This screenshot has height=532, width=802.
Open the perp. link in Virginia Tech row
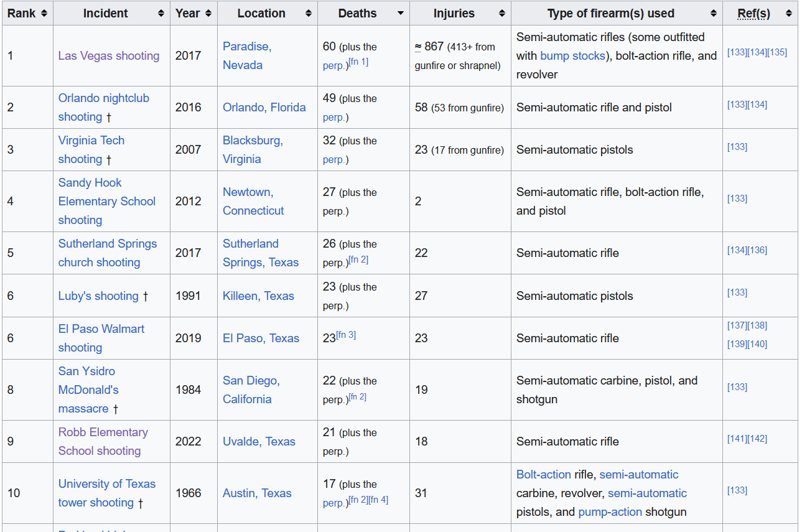335,159
